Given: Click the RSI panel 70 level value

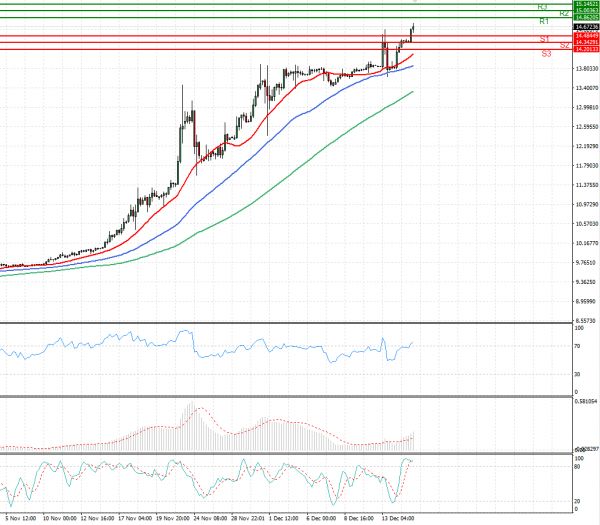Looking at the screenshot, I should (578, 346).
